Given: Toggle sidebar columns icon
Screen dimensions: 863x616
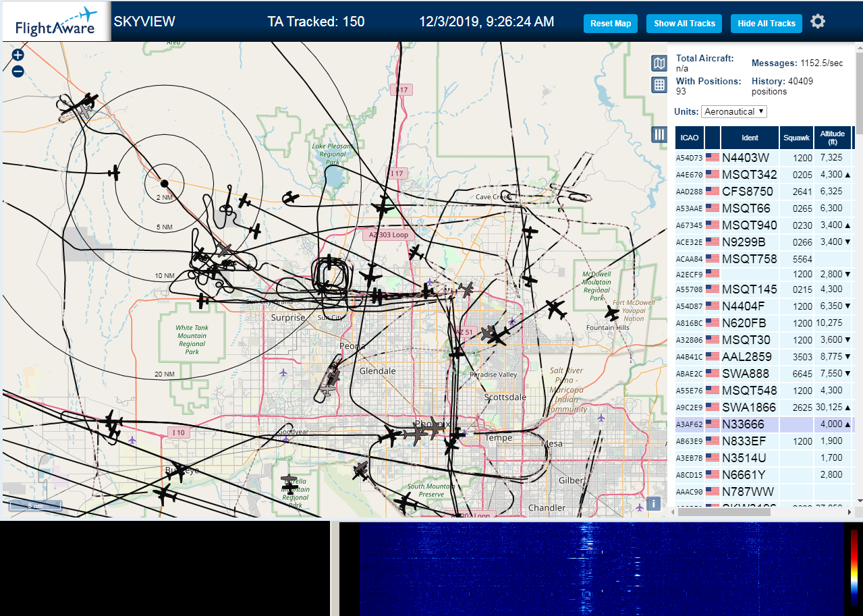Looking at the screenshot, I should coord(659,134).
